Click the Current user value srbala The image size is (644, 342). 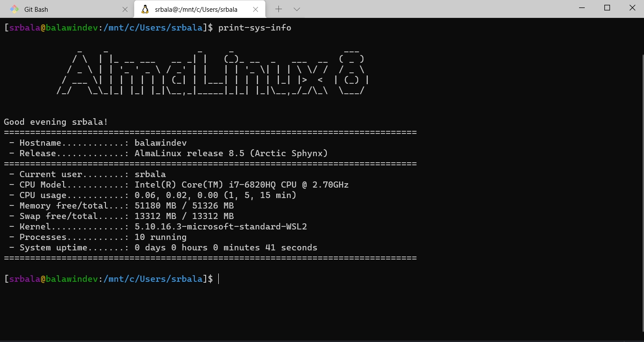coord(150,174)
